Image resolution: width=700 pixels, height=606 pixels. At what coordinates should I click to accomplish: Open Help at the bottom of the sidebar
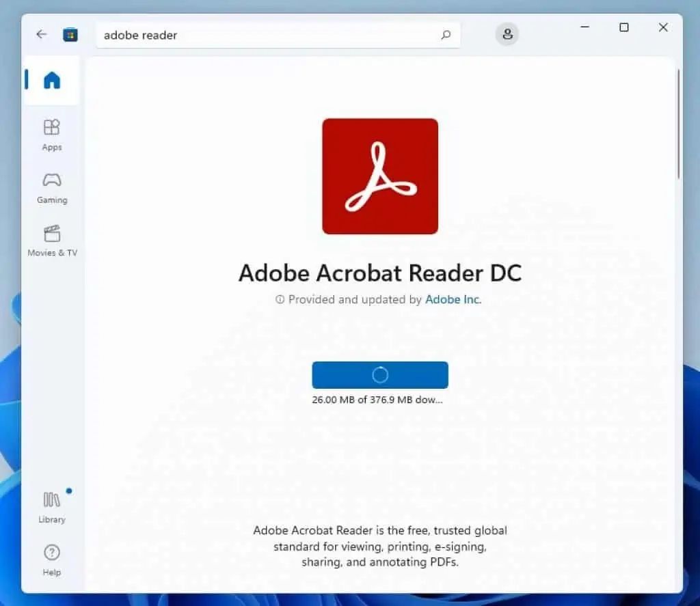tap(52, 560)
